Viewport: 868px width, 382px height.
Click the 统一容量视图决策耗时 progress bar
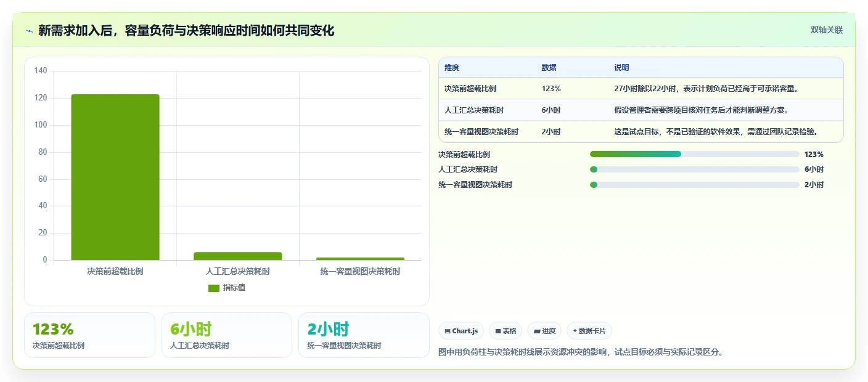(x=694, y=185)
